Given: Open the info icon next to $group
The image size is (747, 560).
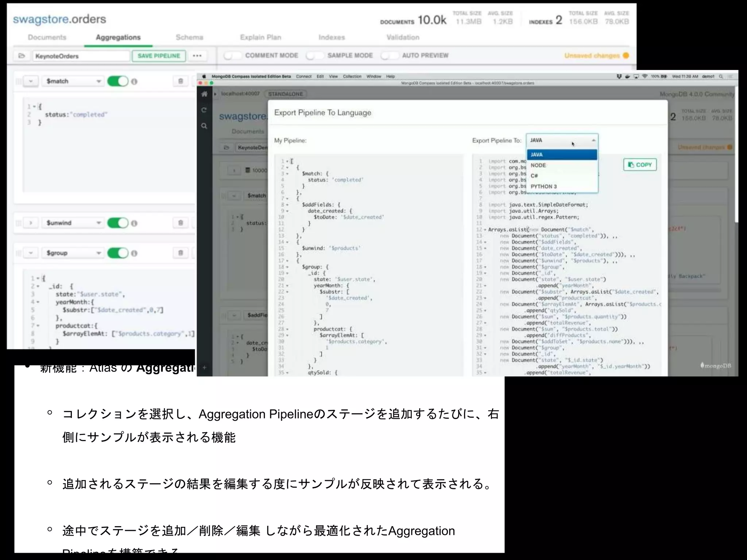Looking at the screenshot, I should coord(134,253).
